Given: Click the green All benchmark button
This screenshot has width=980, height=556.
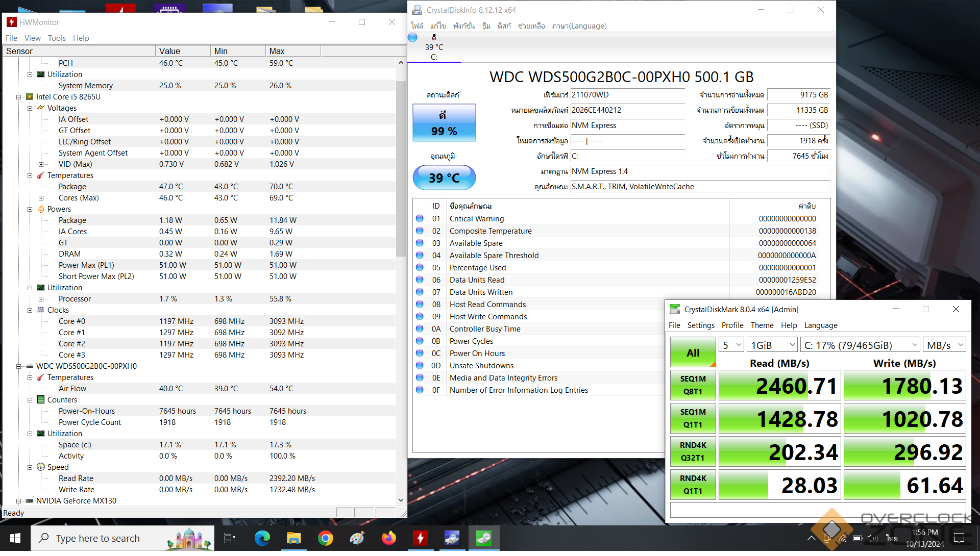Looking at the screenshot, I should (693, 352).
